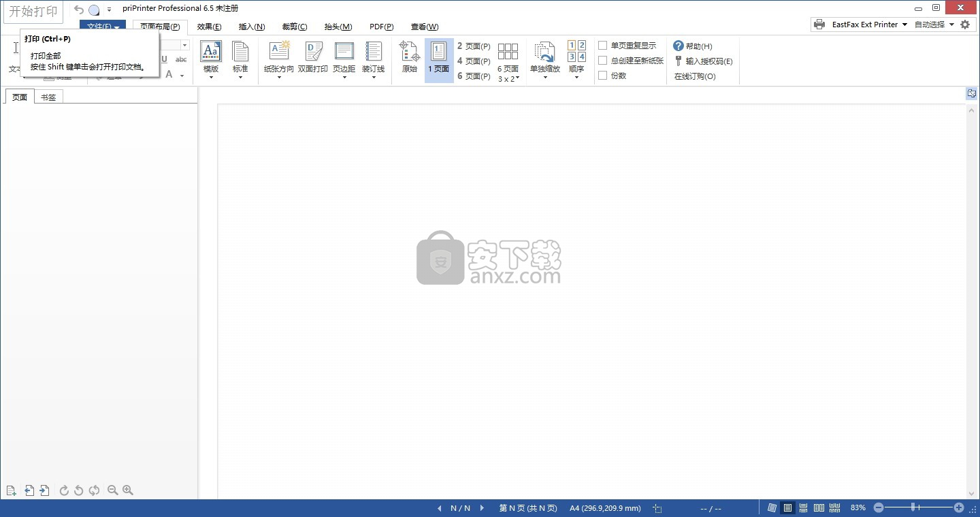Click the 第 N 页 (共 N 页) status text

coord(528,508)
